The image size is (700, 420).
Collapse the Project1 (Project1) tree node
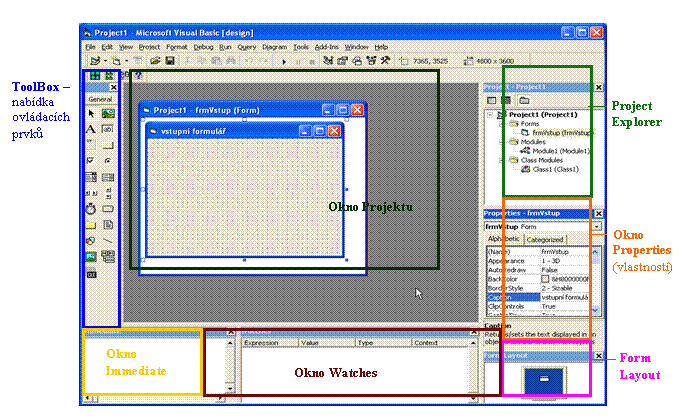tap(490, 115)
